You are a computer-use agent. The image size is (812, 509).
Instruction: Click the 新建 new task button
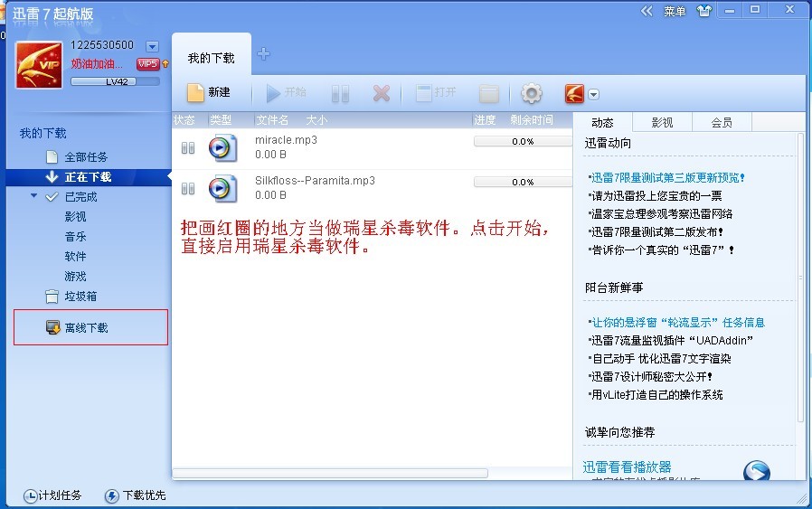[x=209, y=93]
